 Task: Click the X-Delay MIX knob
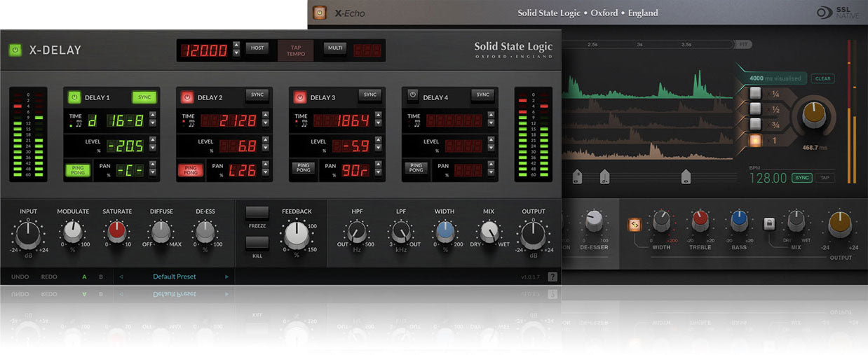(489, 232)
